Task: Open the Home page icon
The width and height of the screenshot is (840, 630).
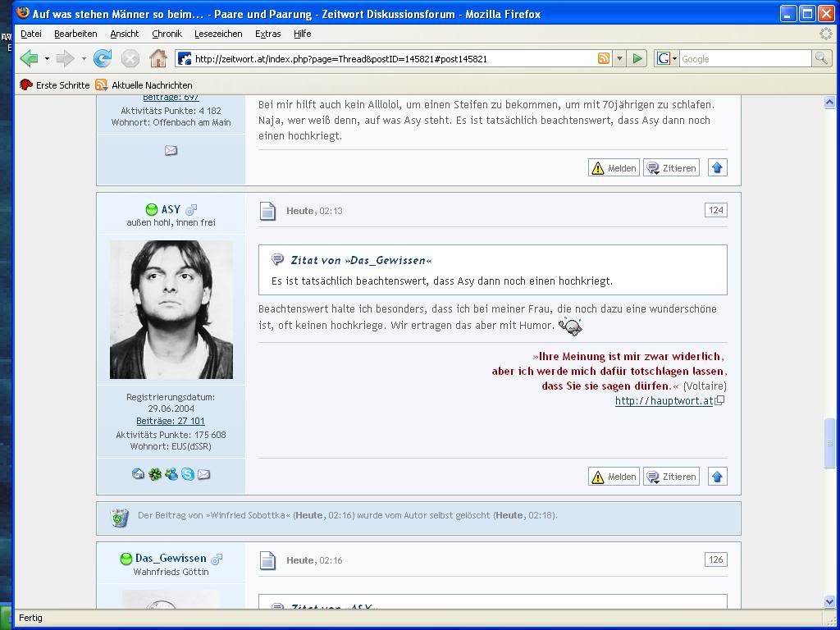Action: 158,58
